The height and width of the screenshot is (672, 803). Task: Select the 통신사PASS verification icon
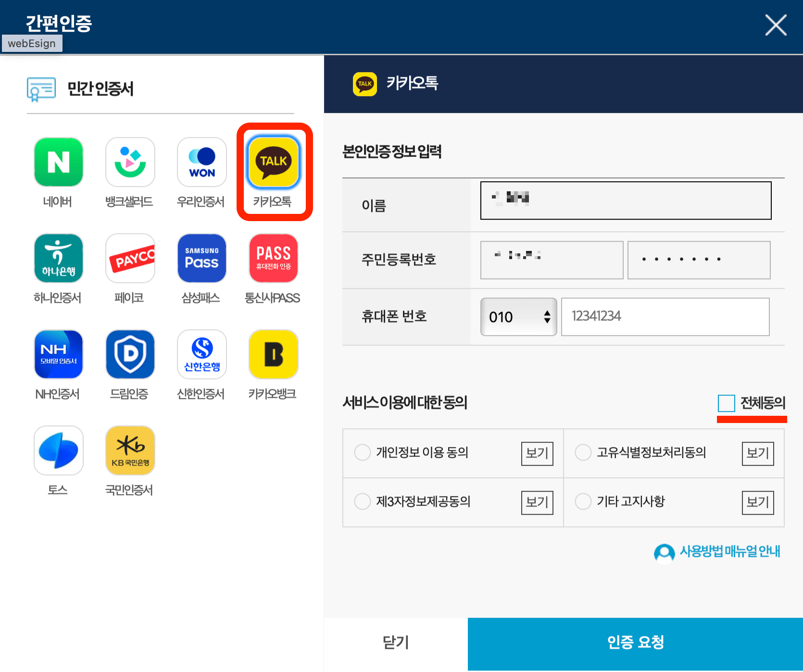click(273, 258)
